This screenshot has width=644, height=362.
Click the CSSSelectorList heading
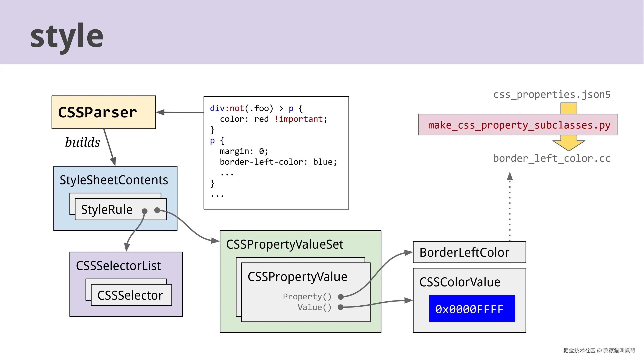[118, 265]
